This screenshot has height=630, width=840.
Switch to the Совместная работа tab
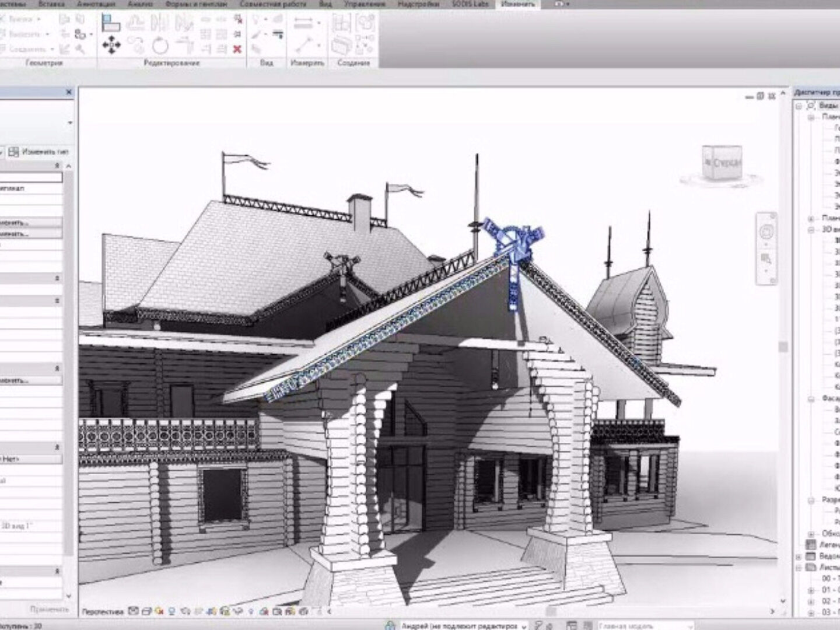[x=272, y=4]
